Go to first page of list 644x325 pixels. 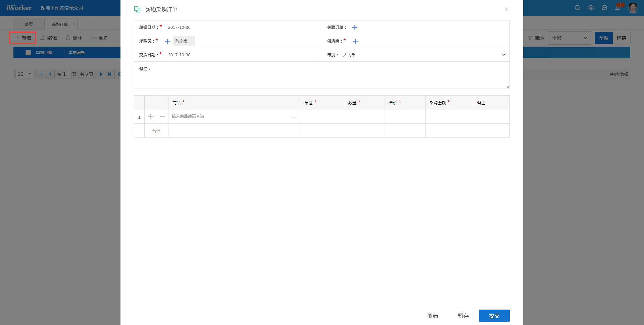click(x=41, y=74)
